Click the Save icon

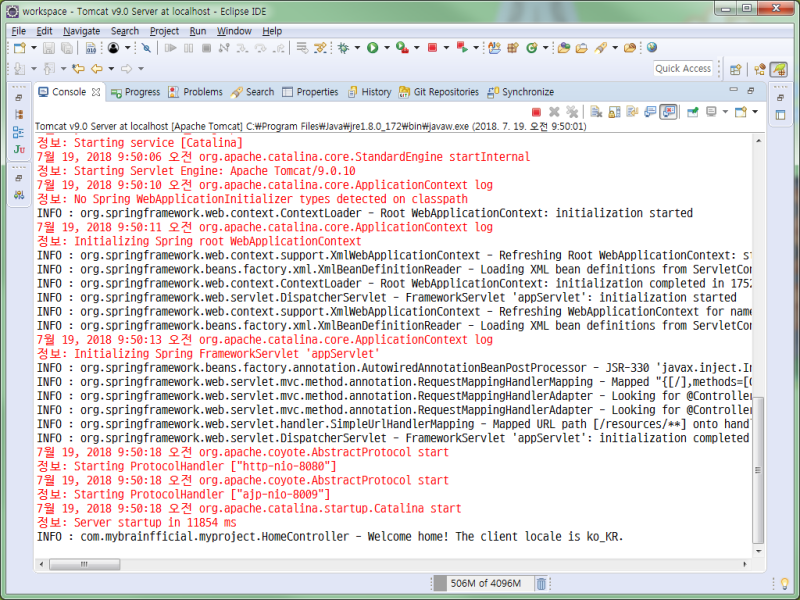pos(48,48)
